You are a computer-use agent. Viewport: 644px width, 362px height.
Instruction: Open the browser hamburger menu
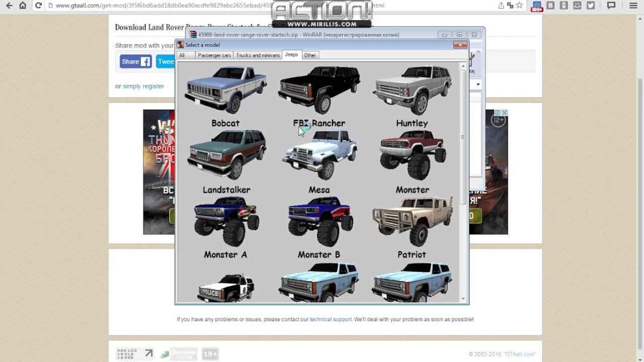click(x=633, y=6)
